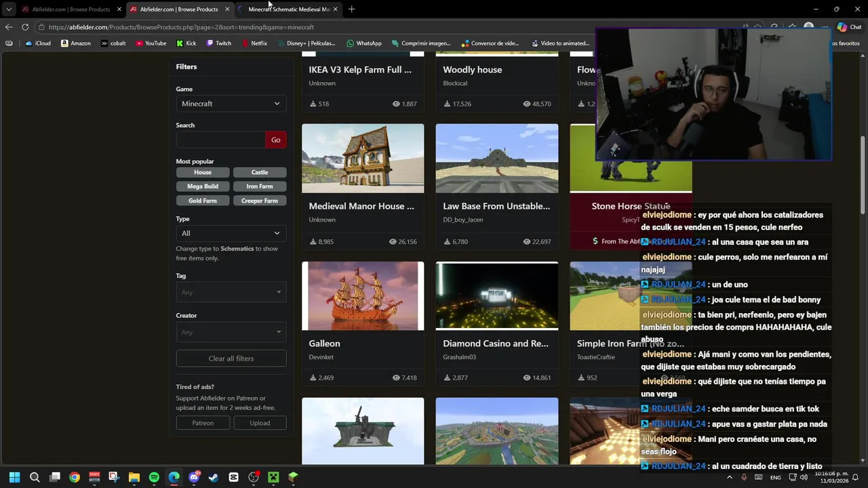868x488 pixels.
Task: Open Discord from the taskbar
Action: point(194,477)
